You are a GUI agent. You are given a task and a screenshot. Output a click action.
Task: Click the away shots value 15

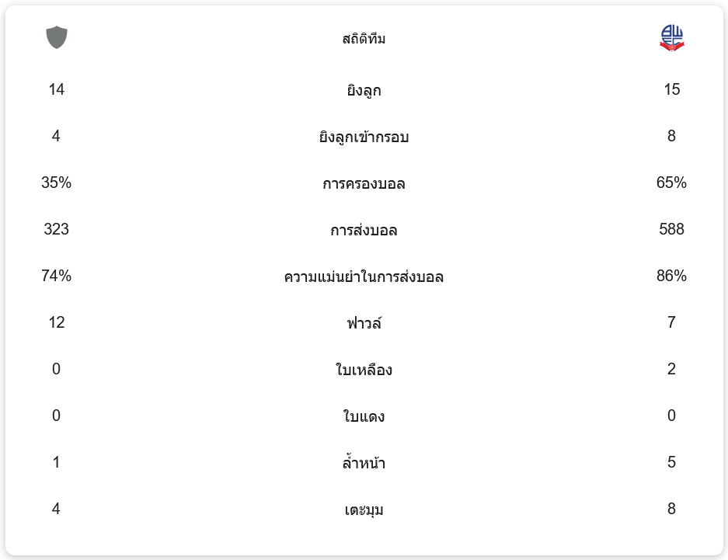pos(671,90)
